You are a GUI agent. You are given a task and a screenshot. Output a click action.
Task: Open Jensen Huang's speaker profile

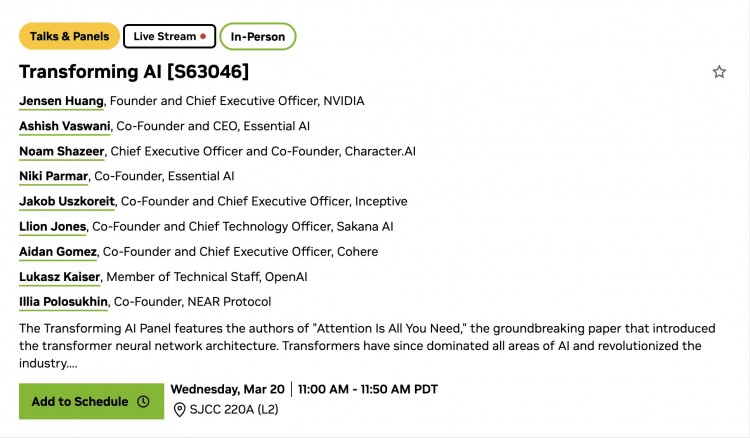tap(63, 101)
